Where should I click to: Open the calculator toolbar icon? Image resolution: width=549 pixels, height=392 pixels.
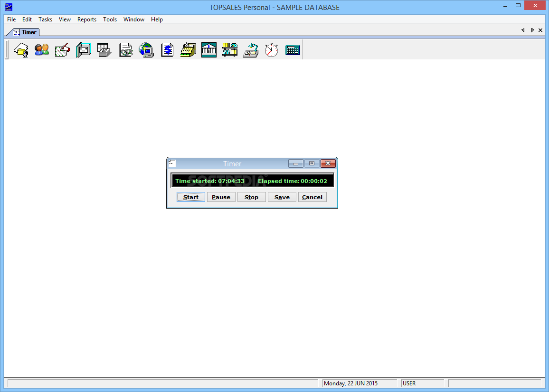[x=293, y=50]
